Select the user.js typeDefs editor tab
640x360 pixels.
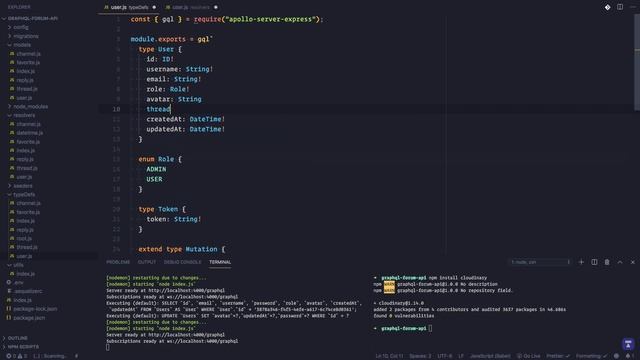130,7
